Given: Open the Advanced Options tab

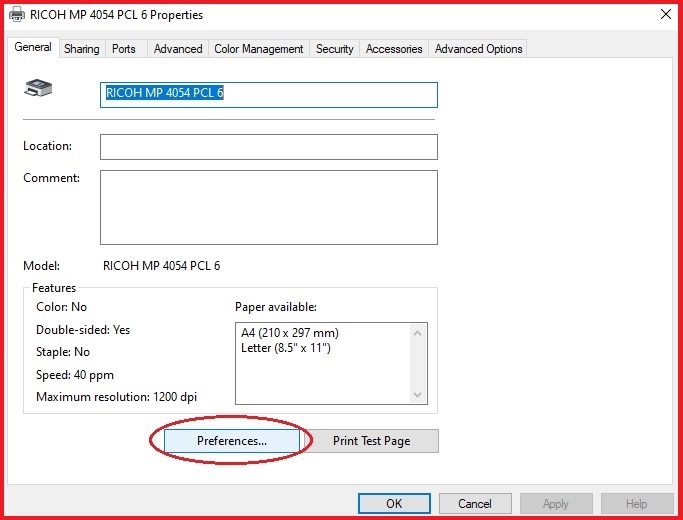Looking at the screenshot, I should 478,49.
